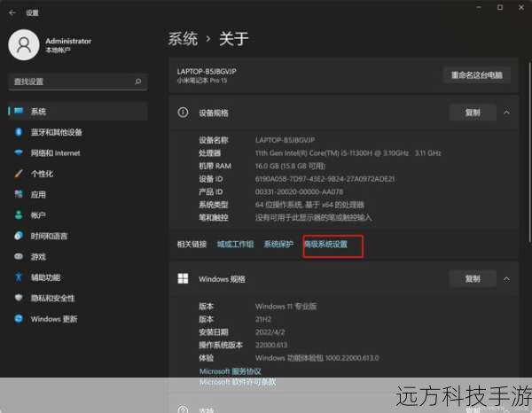Click the 蓝牙 Bluetooth icon in sidebar
The image size is (532, 413).
click(19, 132)
